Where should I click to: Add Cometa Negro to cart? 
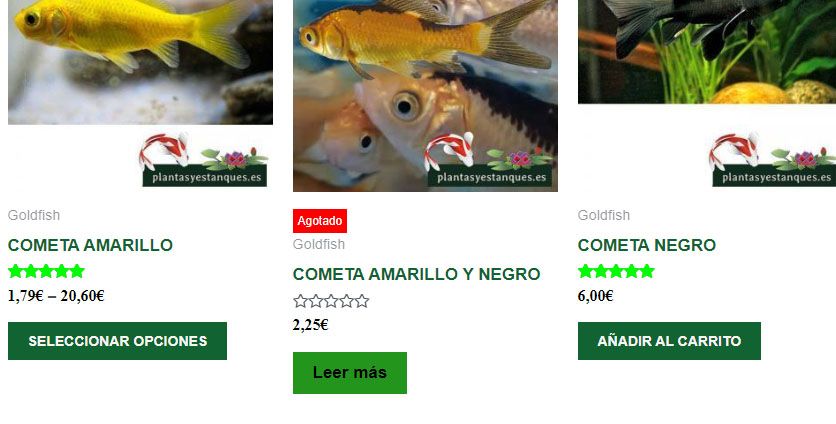(x=669, y=341)
